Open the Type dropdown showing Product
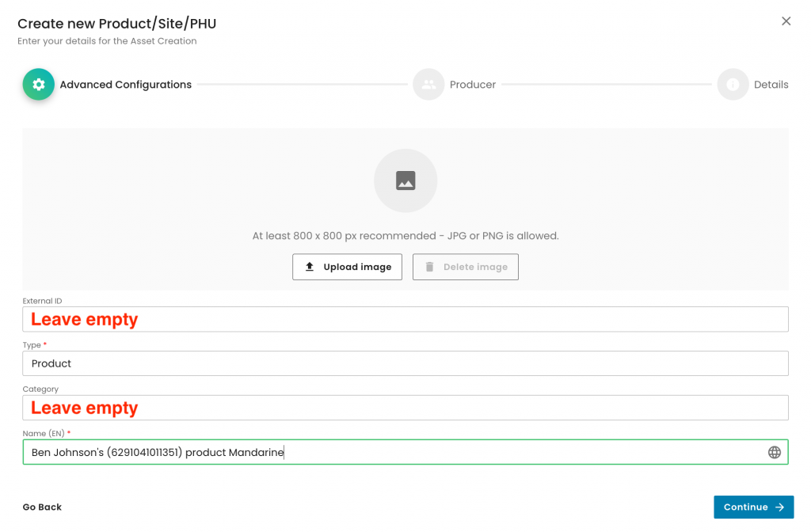This screenshot has width=811, height=532. click(405, 363)
